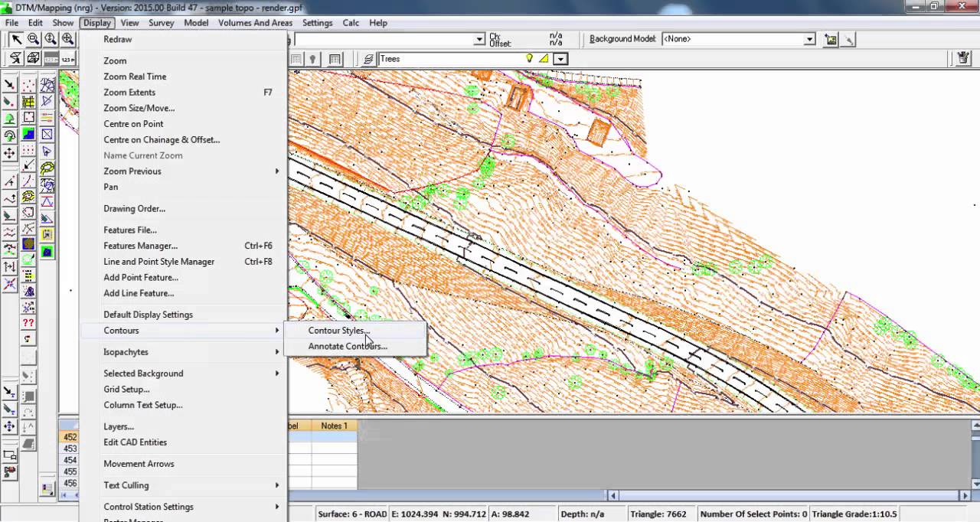Click the zoom out magnifier icon
This screenshot has height=522, width=980.
click(33, 39)
